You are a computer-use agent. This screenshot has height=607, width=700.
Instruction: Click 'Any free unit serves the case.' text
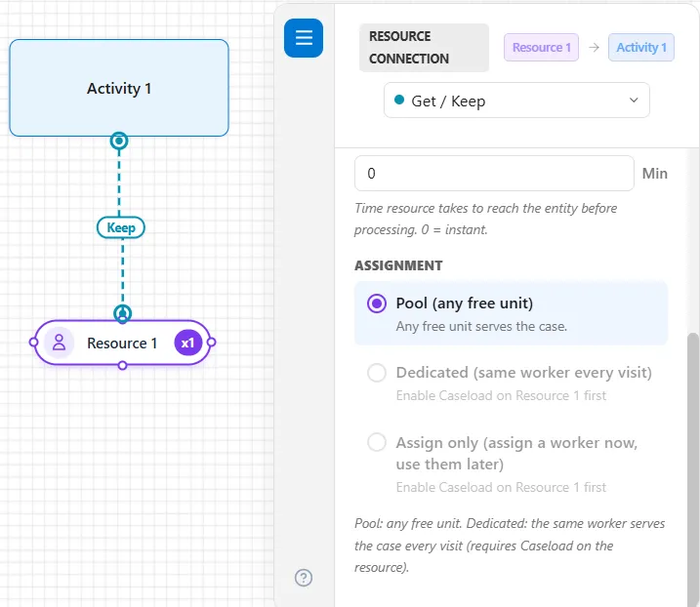coord(481,326)
